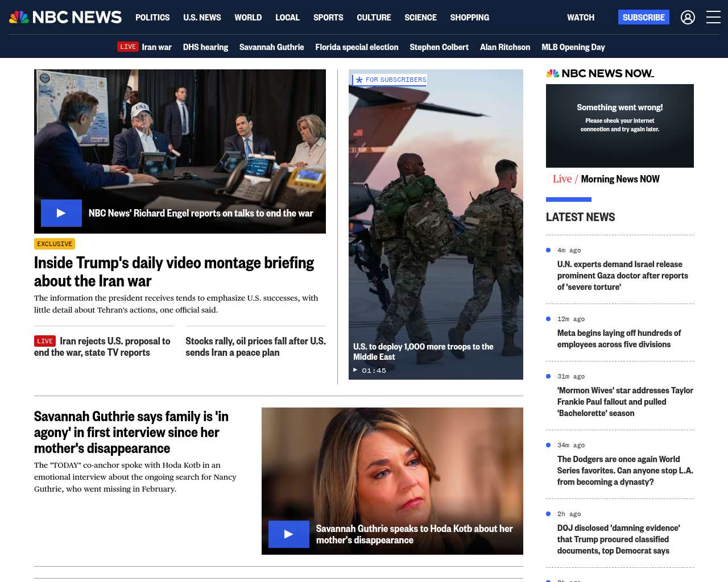Open the Morning News NOW live stream
This screenshot has height=582, width=728.
point(619,179)
